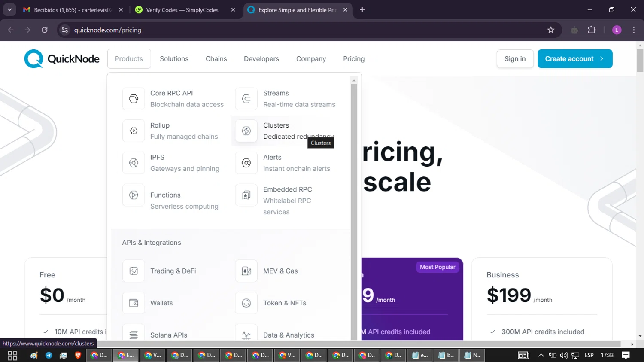Open the Rollup product icon
The image size is (644, 362).
click(x=134, y=131)
